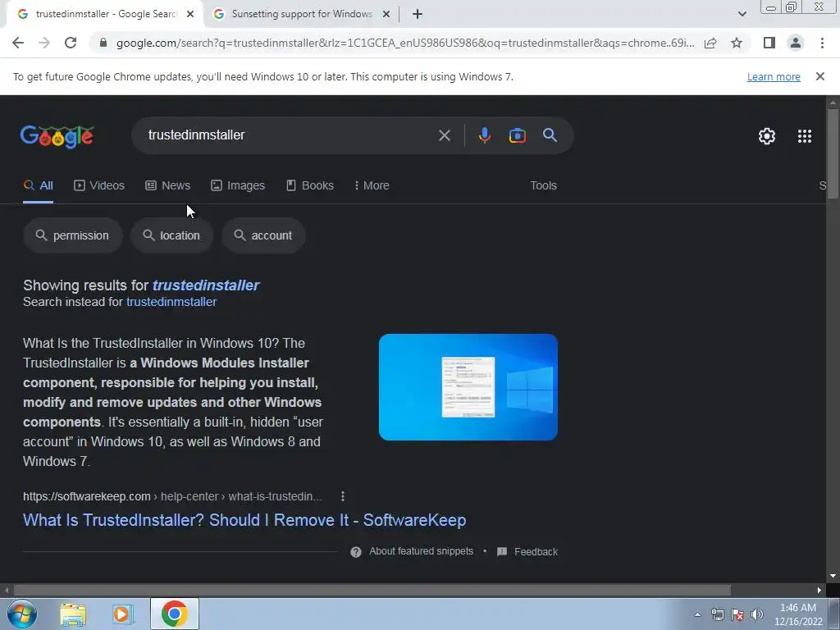Show hidden system tray icons

click(697, 614)
